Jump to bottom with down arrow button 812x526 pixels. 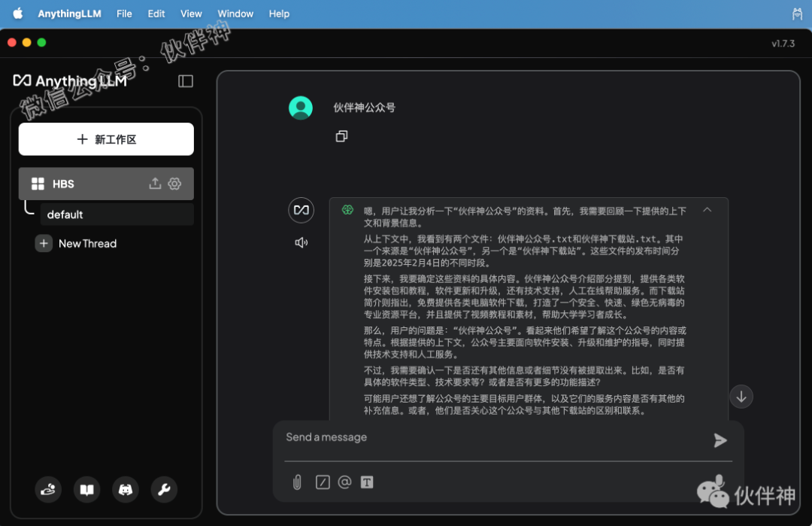click(741, 397)
